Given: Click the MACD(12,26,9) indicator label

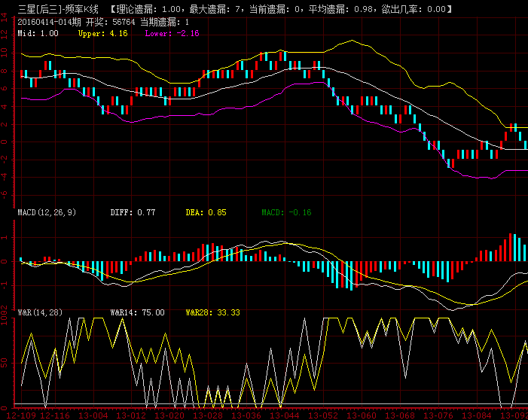Looking at the screenshot, I should [x=47, y=213].
